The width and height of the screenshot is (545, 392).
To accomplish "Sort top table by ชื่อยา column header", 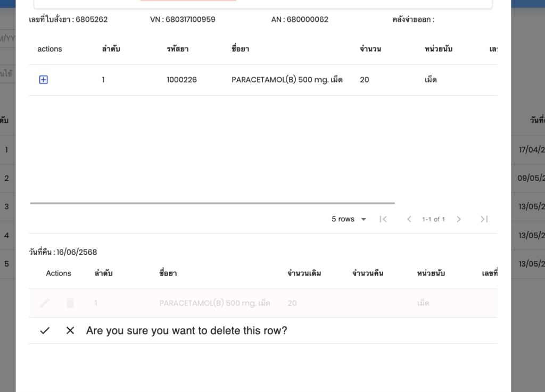I will [x=241, y=49].
